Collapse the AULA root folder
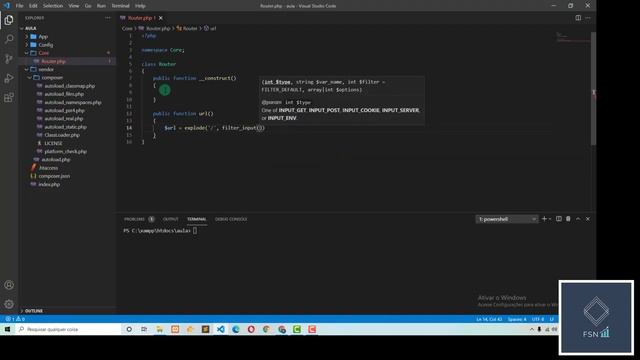 click(x=22, y=28)
